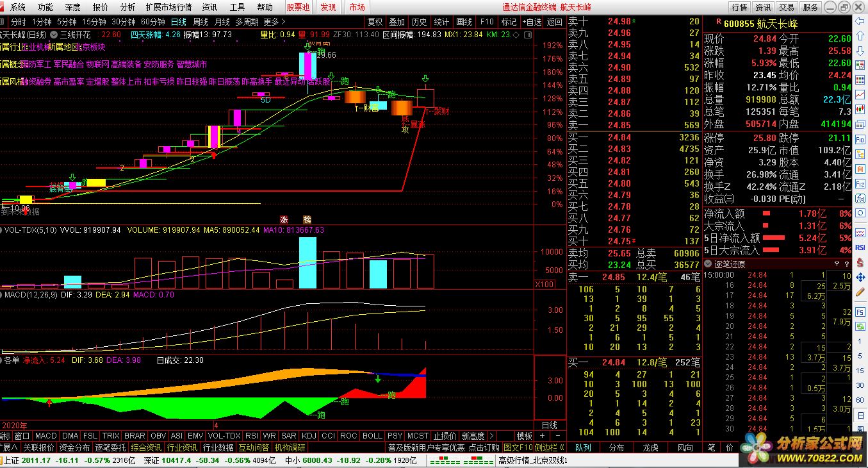Select the 1-minute sidebar period
Viewport: 868px width, 468px height.
[x=860, y=341]
